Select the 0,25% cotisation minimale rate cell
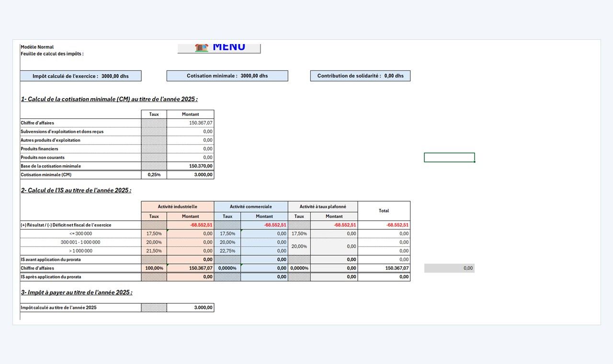This screenshot has width=613, height=364. point(154,175)
